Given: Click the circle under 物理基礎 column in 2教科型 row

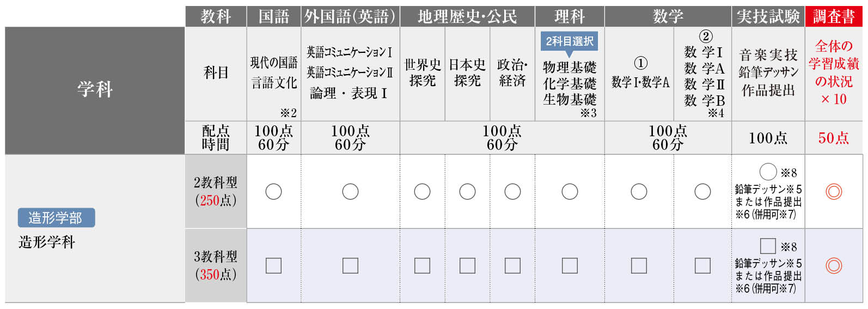Looking at the screenshot, I should [570, 191].
